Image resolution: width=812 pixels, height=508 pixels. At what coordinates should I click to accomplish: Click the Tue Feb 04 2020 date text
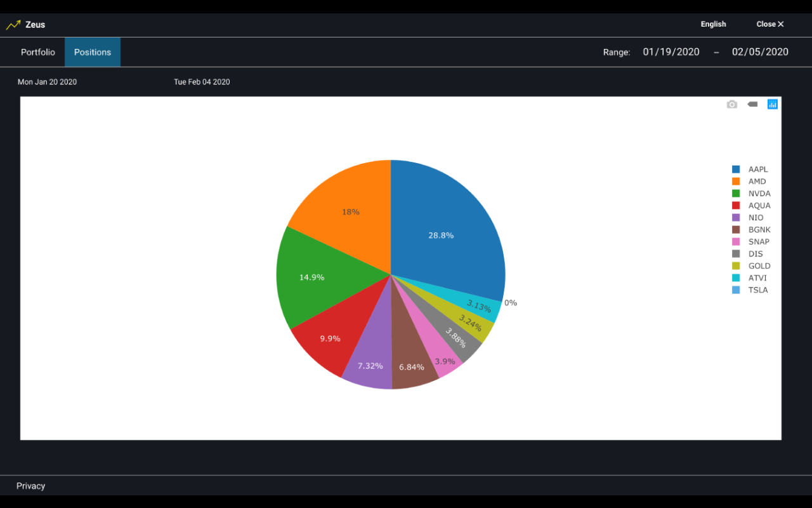(x=202, y=82)
